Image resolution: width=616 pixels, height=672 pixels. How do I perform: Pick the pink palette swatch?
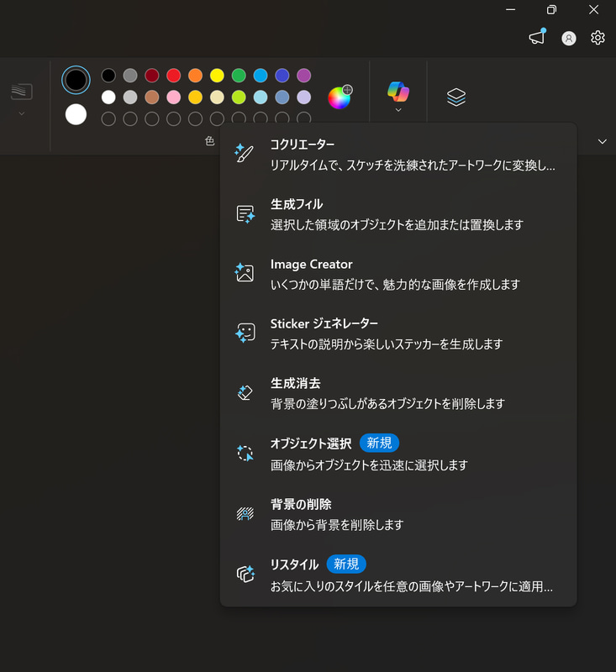tap(174, 97)
